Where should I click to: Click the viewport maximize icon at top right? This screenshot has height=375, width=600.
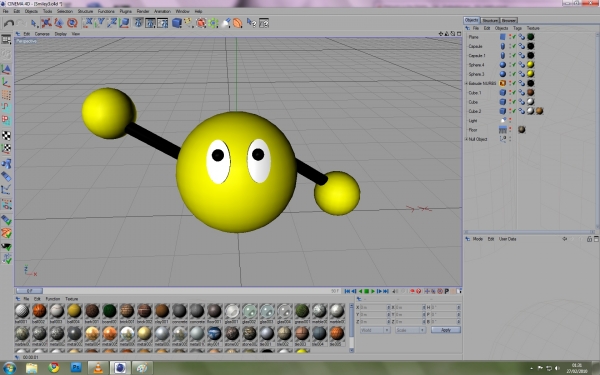pyautogui.click(x=459, y=34)
